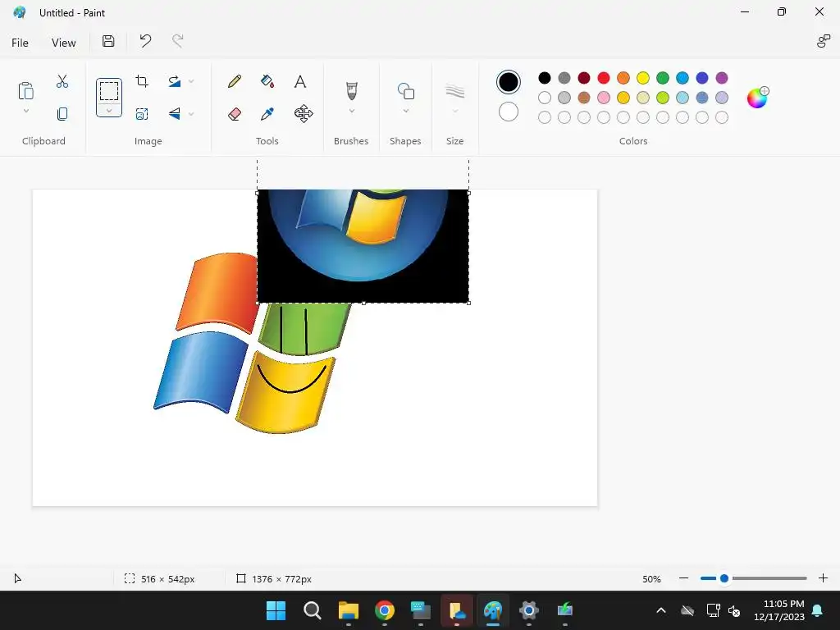Image resolution: width=840 pixels, height=630 pixels.
Task: Click the zoom out minus button
Action: click(x=683, y=578)
